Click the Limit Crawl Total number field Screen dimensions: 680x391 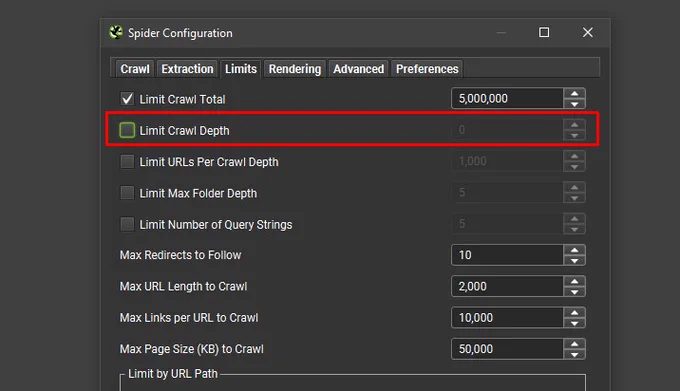pos(507,98)
